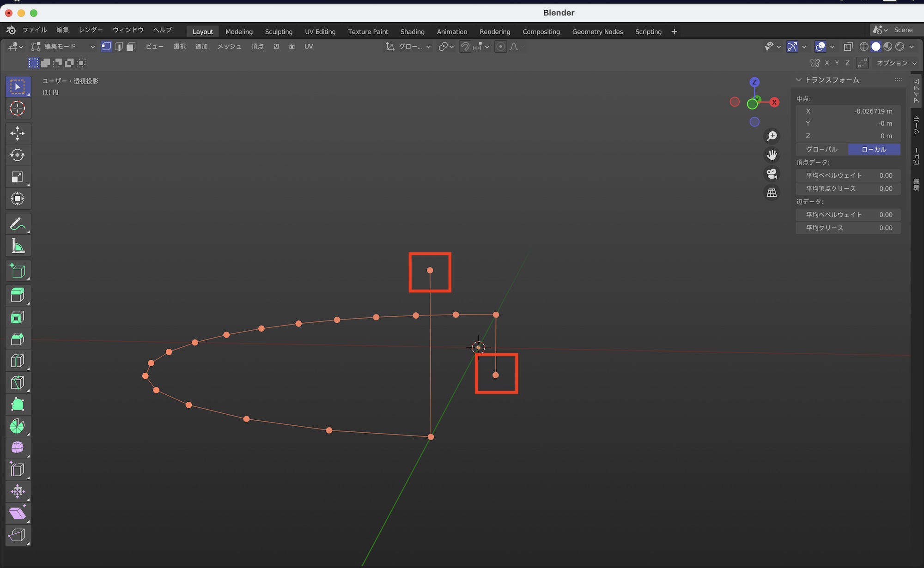Select the 3D Cursor tool
This screenshot has height=568, width=924.
tap(18, 109)
